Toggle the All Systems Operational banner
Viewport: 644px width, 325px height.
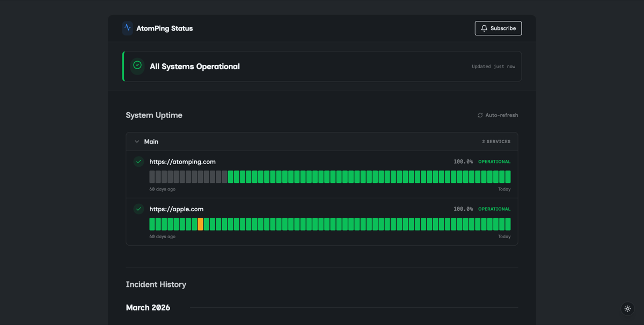pyautogui.click(x=322, y=66)
